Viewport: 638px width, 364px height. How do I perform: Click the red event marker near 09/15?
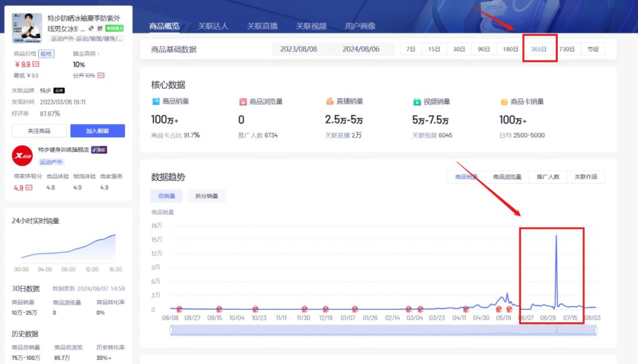pos(219,309)
